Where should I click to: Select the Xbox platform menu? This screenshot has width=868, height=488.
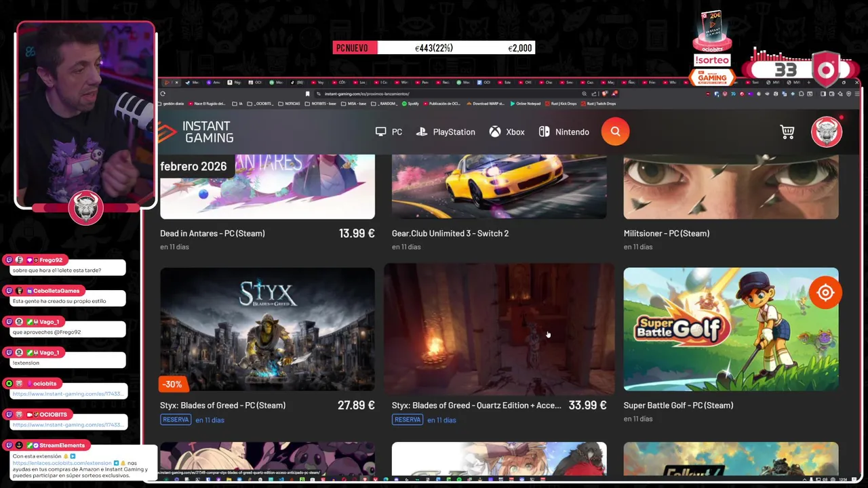[507, 131]
